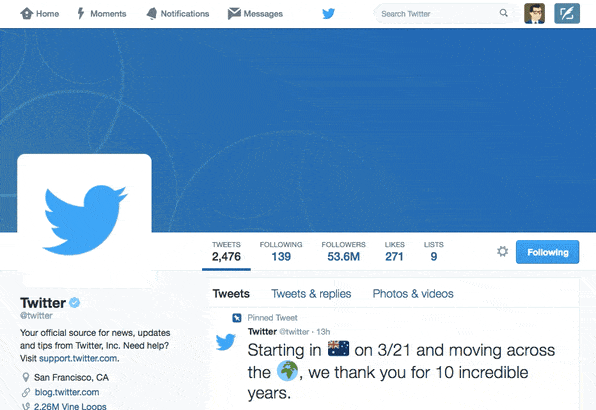View the Likes count 271
The height and width of the screenshot is (410, 596).
click(x=394, y=251)
